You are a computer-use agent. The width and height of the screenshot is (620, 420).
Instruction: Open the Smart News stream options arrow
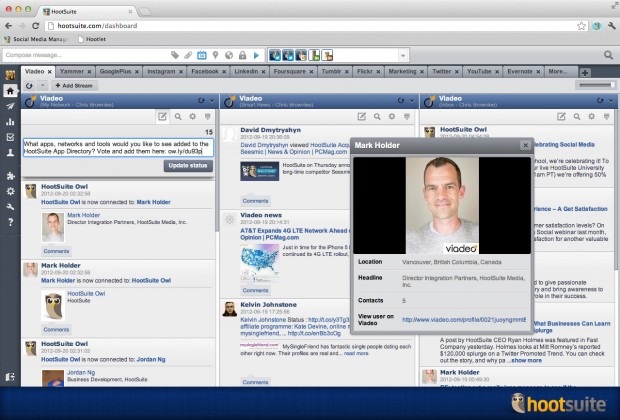[411, 100]
